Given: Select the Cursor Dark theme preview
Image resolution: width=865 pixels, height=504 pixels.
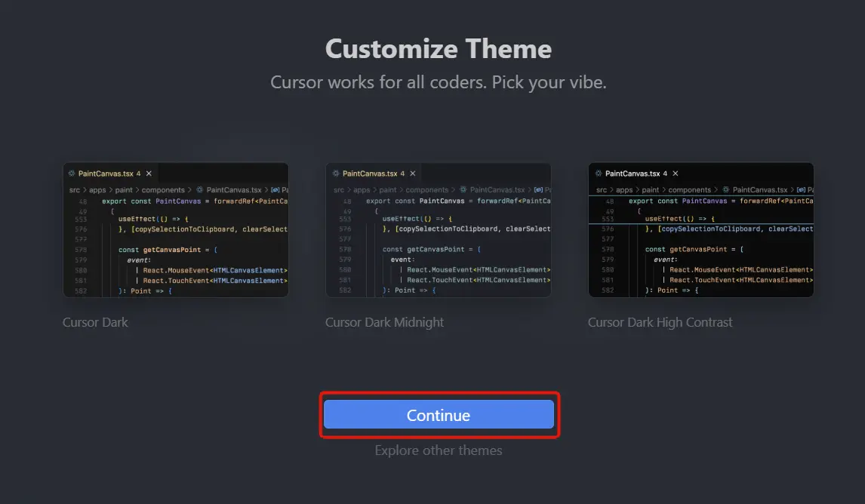Looking at the screenshot, I should (x=176, y=230).
